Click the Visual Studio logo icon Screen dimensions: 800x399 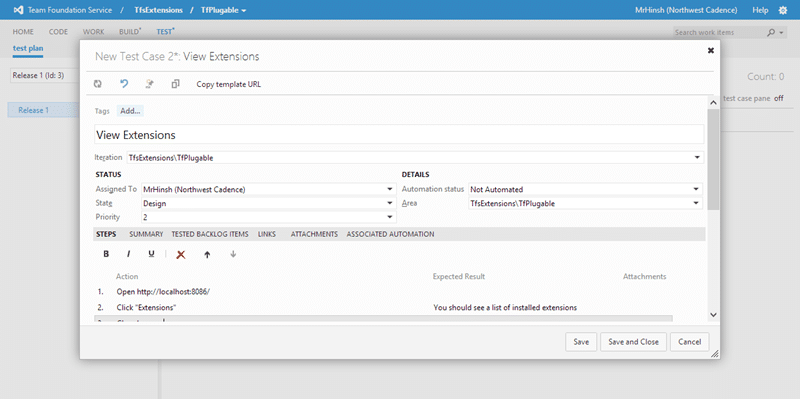tap(18, 10)
